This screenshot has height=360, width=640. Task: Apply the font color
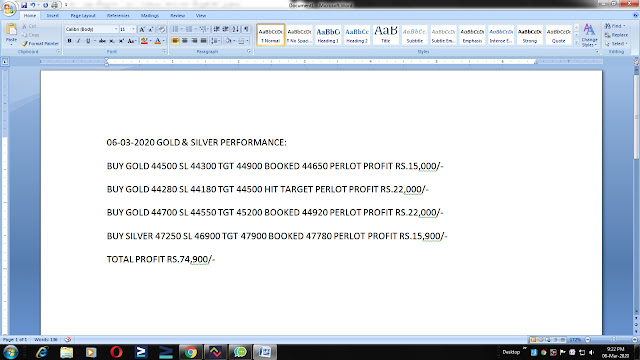[x=158, y=41]
